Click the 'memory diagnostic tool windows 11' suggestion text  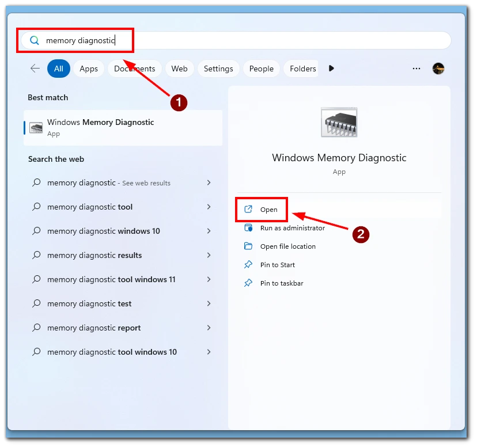pos(111,279)
